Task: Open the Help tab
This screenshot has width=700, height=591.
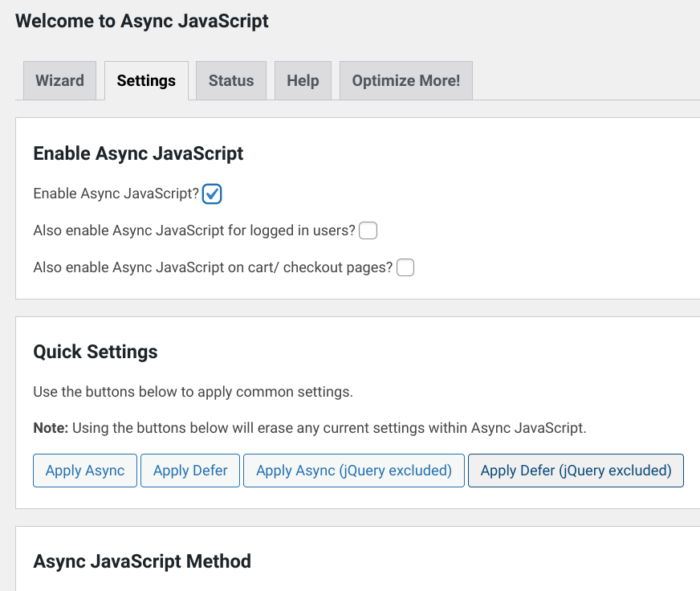Action: click(x=303, y=80)
